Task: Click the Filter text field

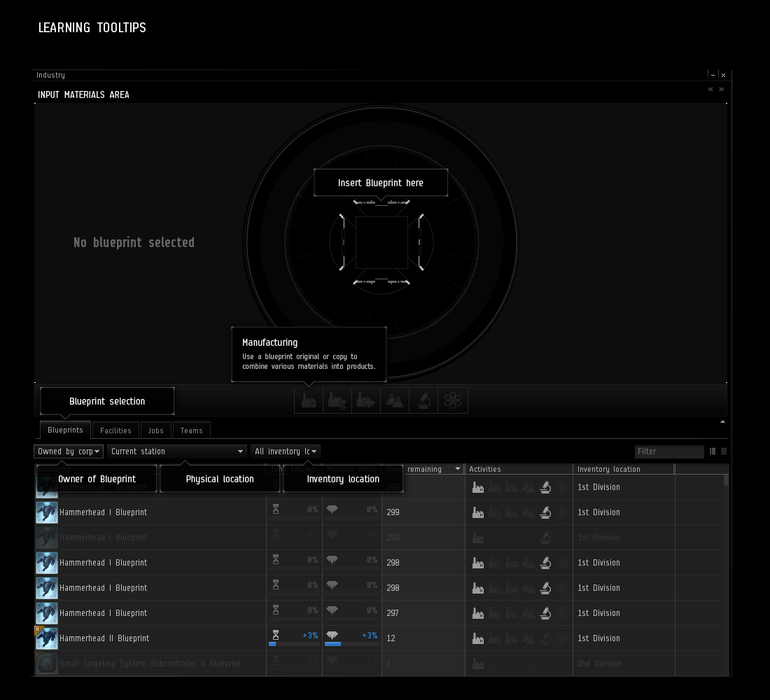Action: click(x=668, y=451)
